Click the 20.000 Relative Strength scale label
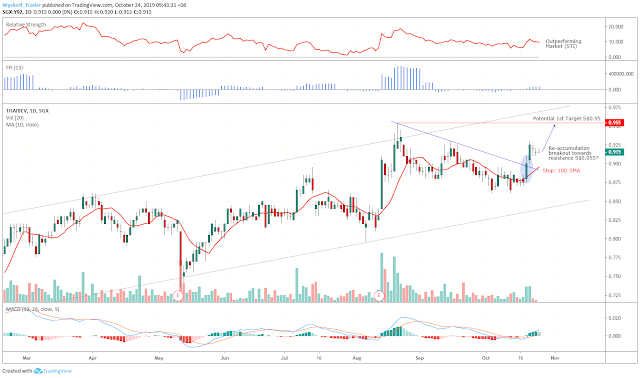 [x=616, y=27]
